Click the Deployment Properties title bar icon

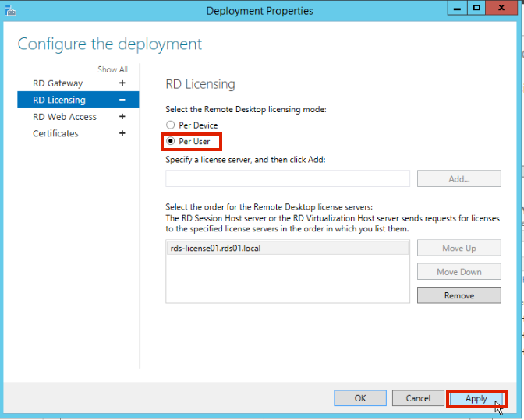(9, 10)
